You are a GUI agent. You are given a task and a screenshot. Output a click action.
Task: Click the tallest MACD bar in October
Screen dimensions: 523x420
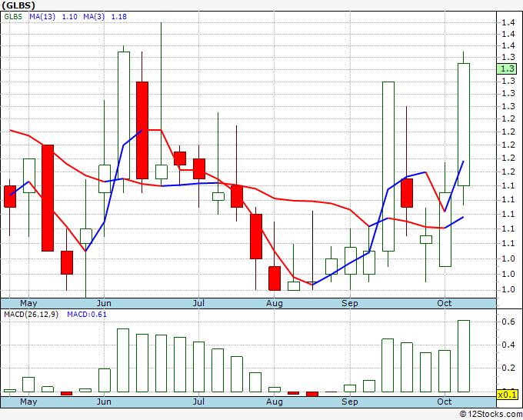[x=464, y=356]
